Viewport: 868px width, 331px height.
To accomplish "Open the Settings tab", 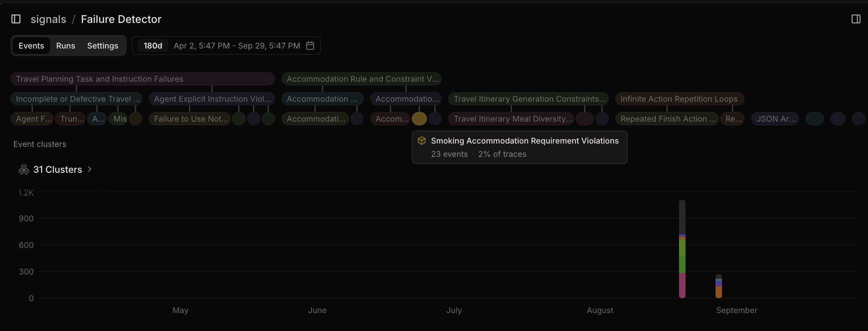I will [x=103, y=46].
